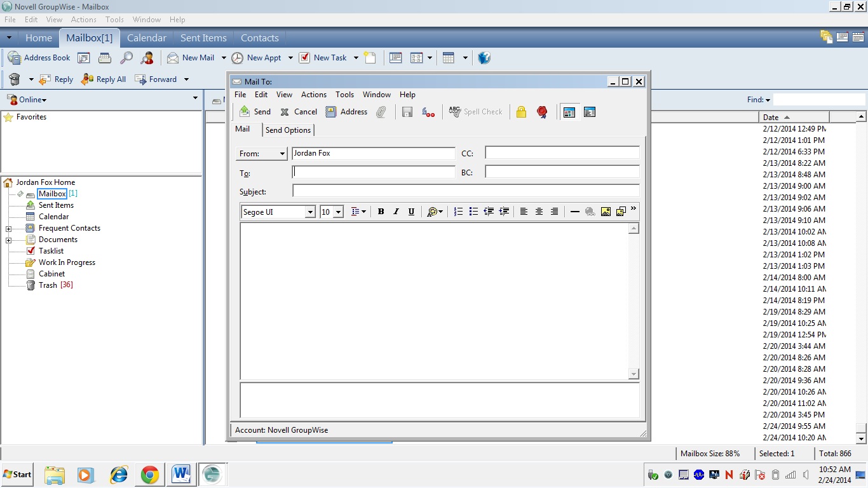Click the trash can delete icon
This screenshot has height=488, width=868.
click(15, 79)
